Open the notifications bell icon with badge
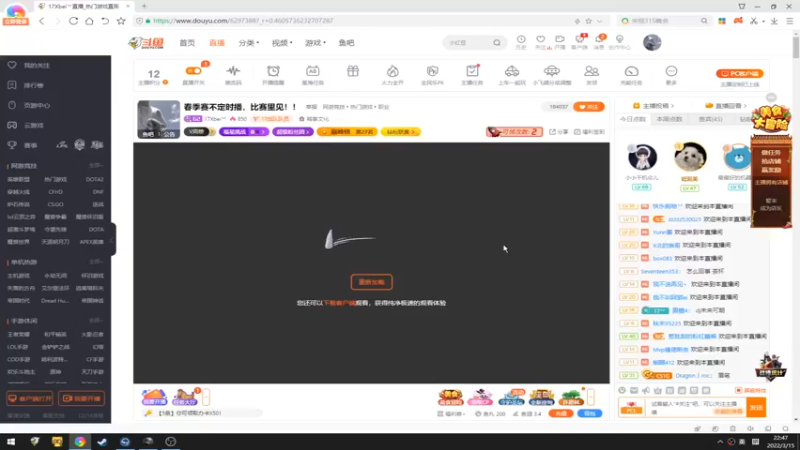This screenshot has width=800, height=450. click(600, 42)
